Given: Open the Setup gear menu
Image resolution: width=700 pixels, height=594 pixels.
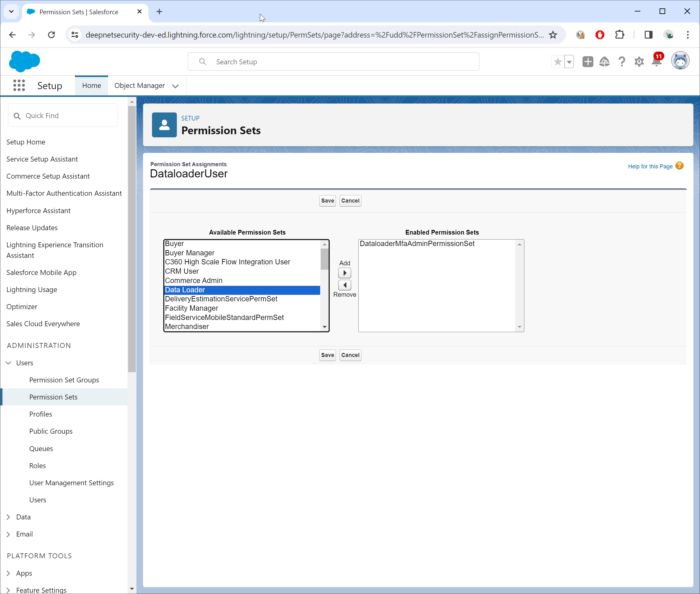Looking at the screenshot, I should (639, 62).
